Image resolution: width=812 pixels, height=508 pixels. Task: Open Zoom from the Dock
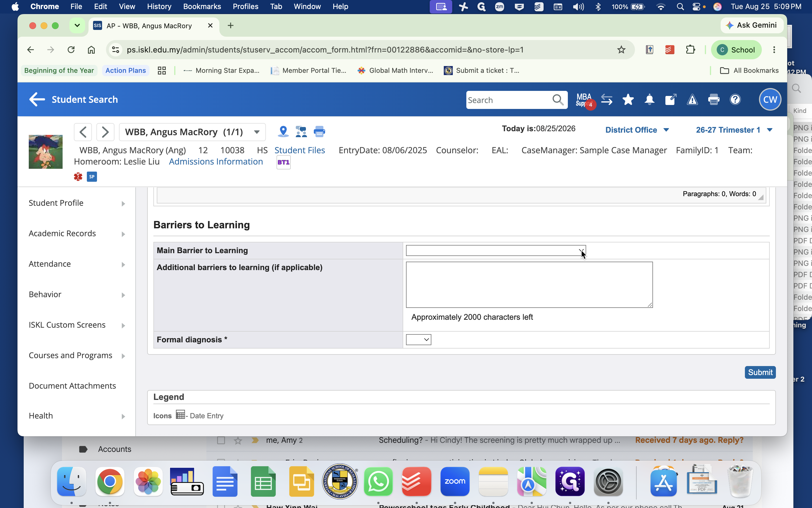pos(455,481)
